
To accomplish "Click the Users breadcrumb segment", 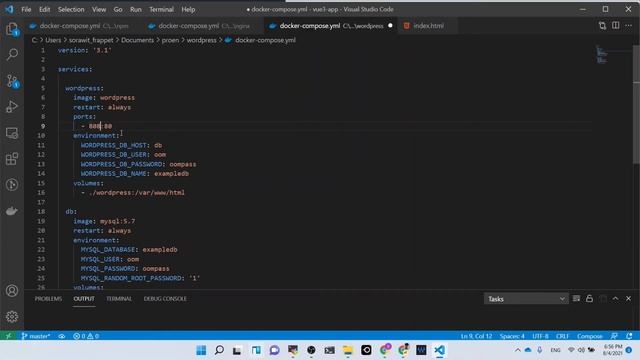I will click(x=53, y=40).
